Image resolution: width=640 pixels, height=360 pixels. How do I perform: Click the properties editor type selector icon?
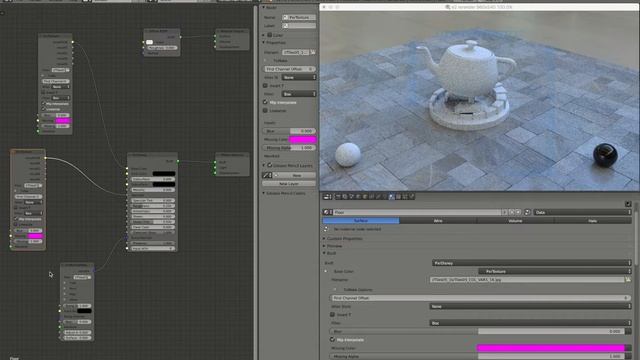[327, 197]
